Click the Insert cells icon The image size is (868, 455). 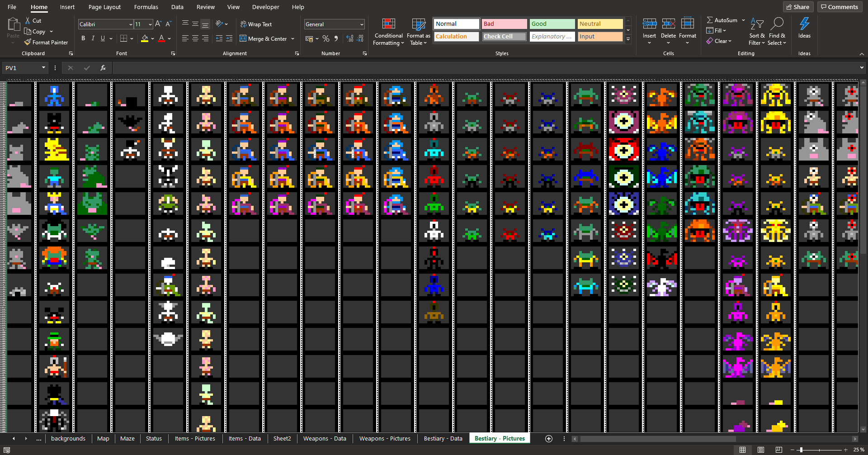pyautogui.click(x=650, y=23)
